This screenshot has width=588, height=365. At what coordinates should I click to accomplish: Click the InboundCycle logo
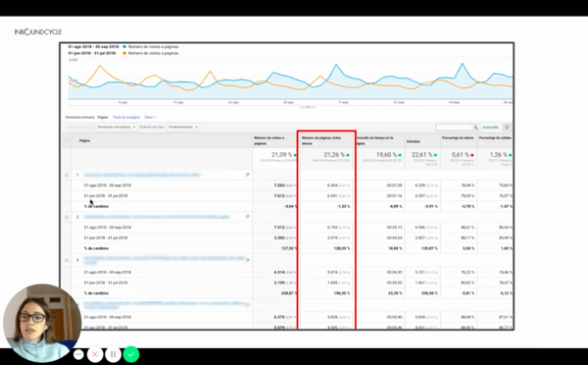(38, 32)
